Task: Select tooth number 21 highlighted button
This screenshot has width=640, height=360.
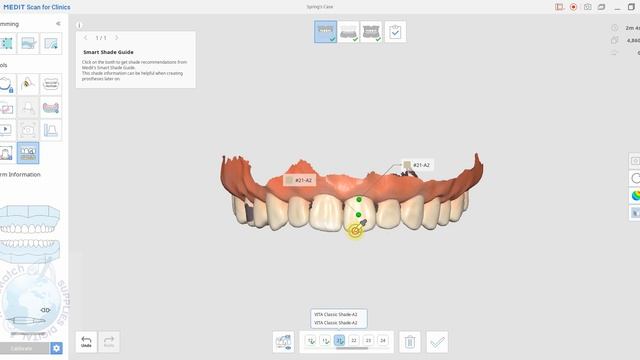Action: (x=339, y=340)
